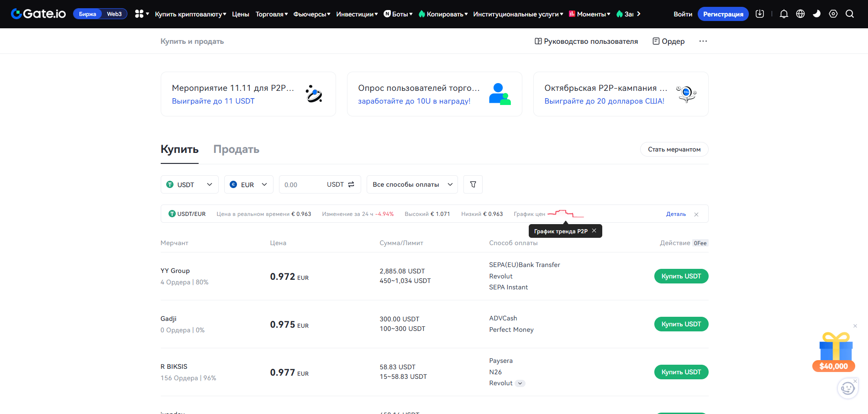
Task: Open the $40,000 gift box promo
Action: 834,352
